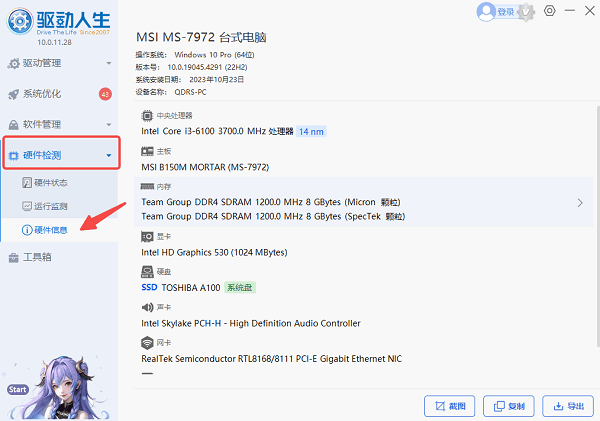Open settings via the hexagon gear icon
Viewport: 600px width, 421px height.
(x=550, y=11)
